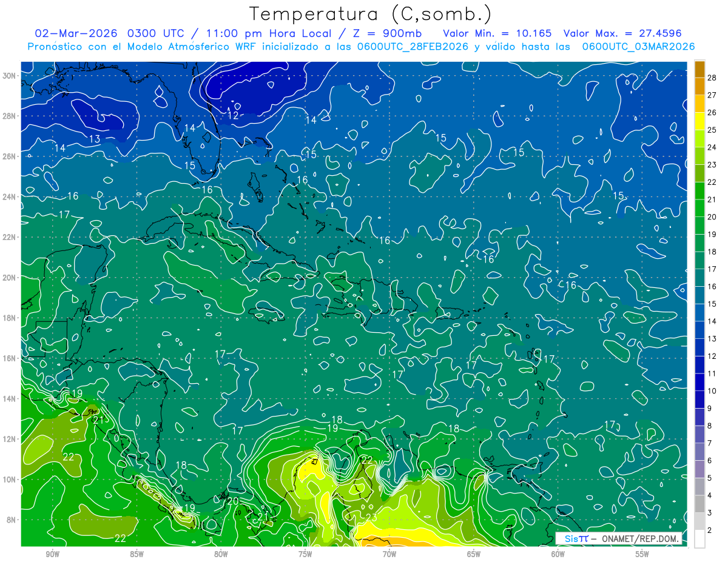Click the colorbar legend value 25
The width and height of the screenshot is (728, 562).
coord(712,129)
